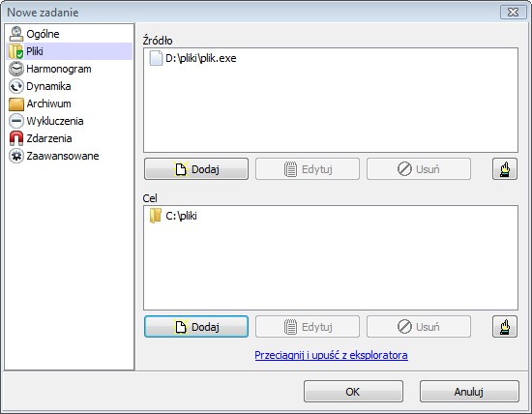The width and height of the screenshot is (532, 414).
Task: Add a destination with lower Dodaj button
Action: pyautogui.click(x=196, y=326)
